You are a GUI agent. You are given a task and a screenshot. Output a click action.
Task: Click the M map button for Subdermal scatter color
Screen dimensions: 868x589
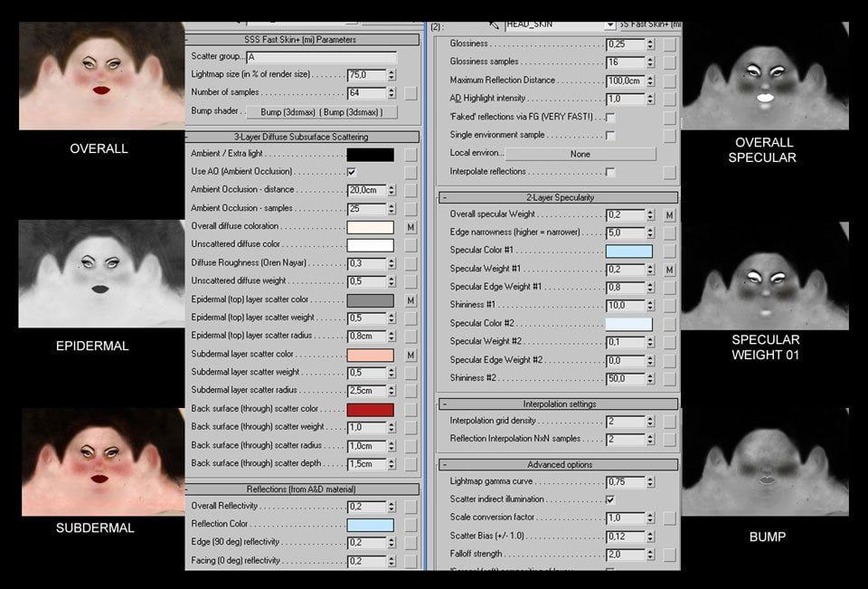(x=410, y=356)
